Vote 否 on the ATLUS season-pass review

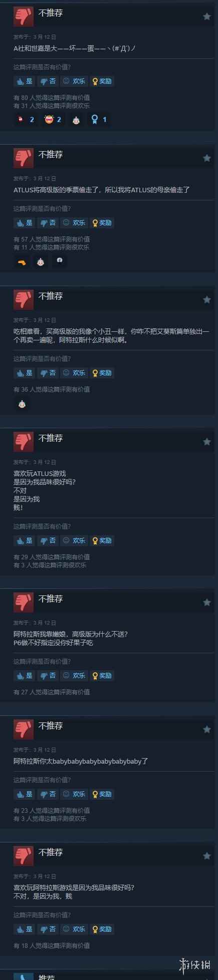click(48, 222)
